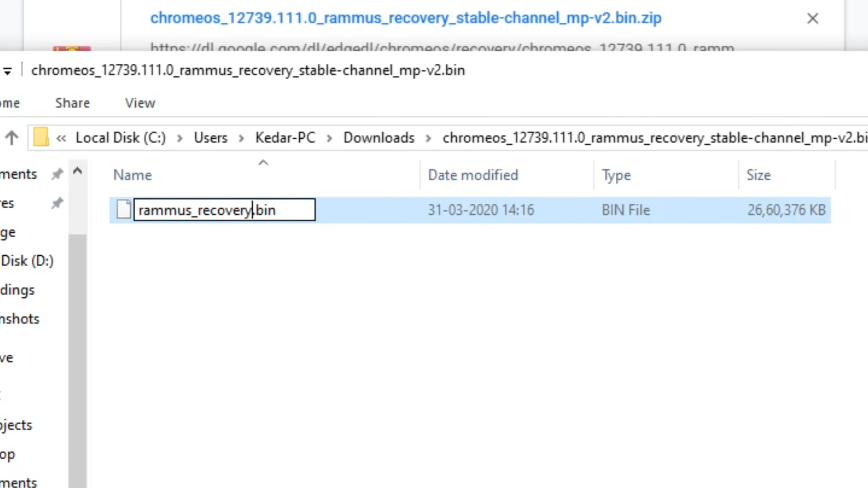Expand the breadcrumb overflow double chevron

(61, 138)
